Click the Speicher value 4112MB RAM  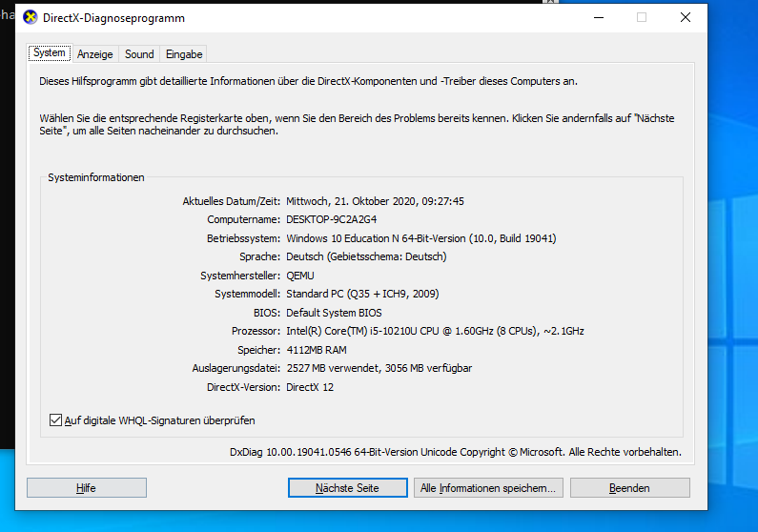click(317, 350)
